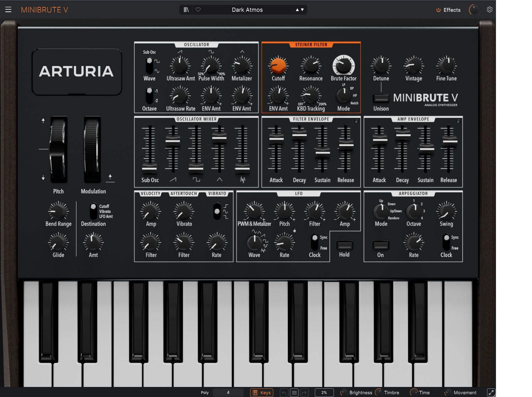Flip the Arpeggiator Clock Sync/Free switch
Screen dimensions: 532x397
[x=446, y=242]
